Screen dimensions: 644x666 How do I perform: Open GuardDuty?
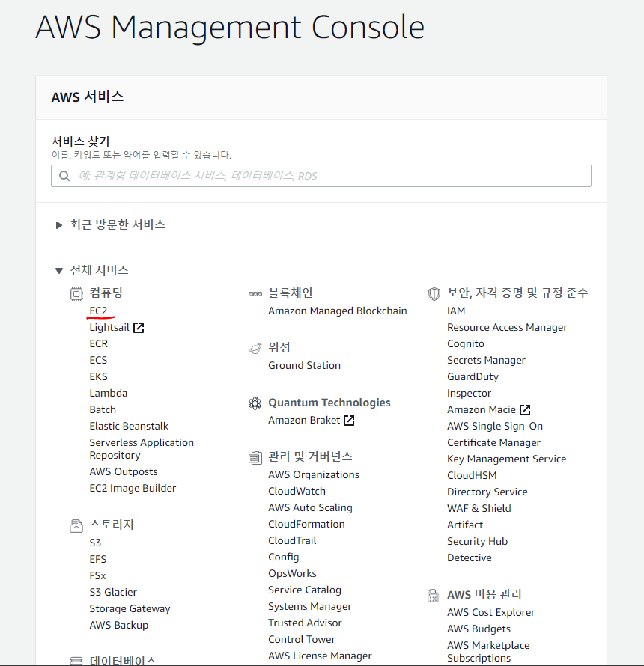473,377
